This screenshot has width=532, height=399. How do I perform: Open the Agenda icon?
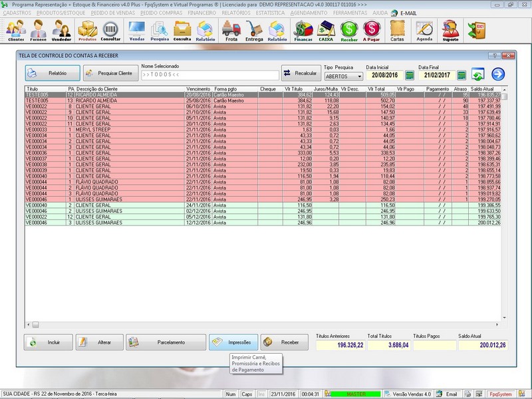tap(424, 30)
